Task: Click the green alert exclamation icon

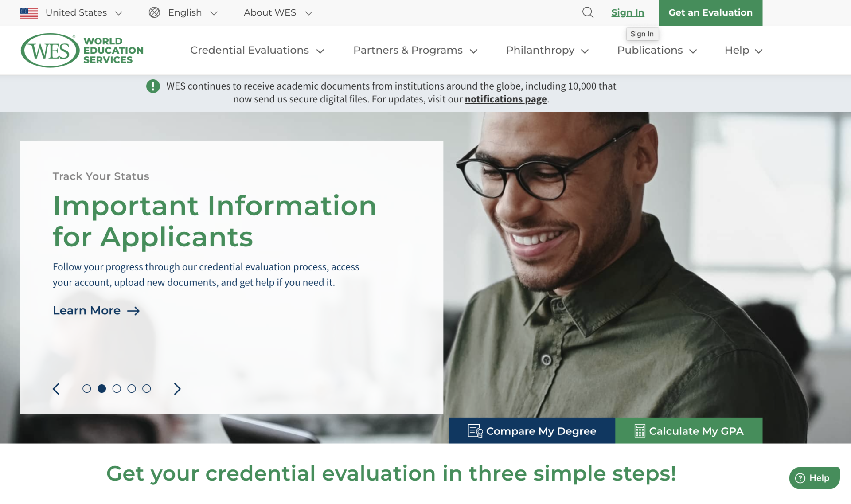Action: pos(153,86)
